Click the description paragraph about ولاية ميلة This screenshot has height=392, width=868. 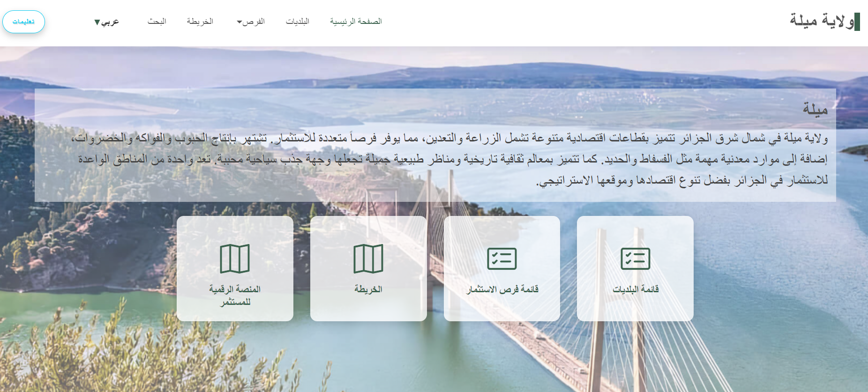(450, 159)
